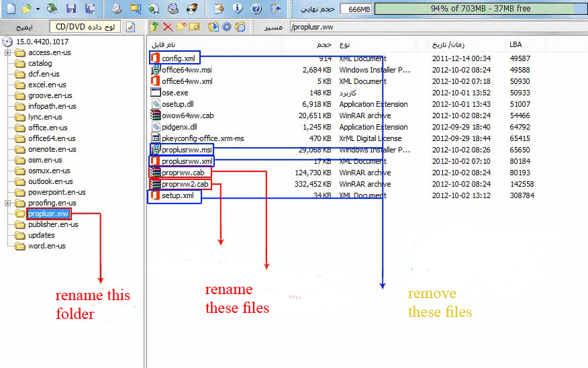Open the Help question mark icon
This screenshot has width=588, height=368.
(x=256, y=8)
